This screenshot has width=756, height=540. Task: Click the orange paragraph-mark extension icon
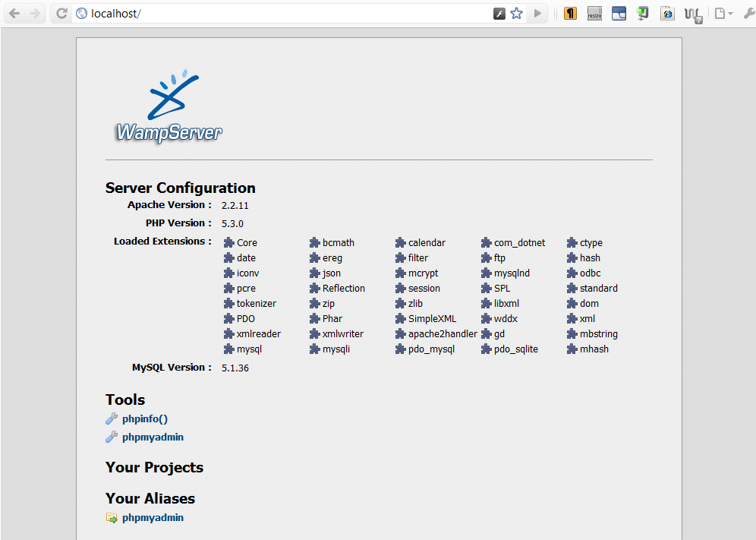click(570, 14)
